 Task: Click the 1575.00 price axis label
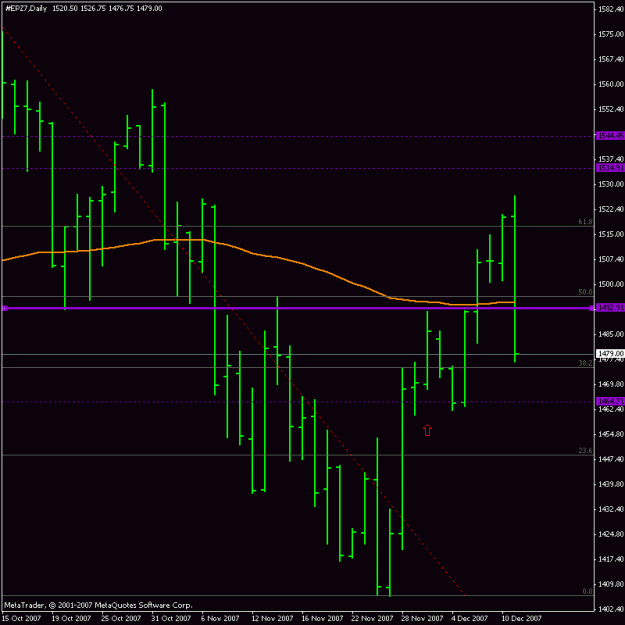(x=611, y=34)
